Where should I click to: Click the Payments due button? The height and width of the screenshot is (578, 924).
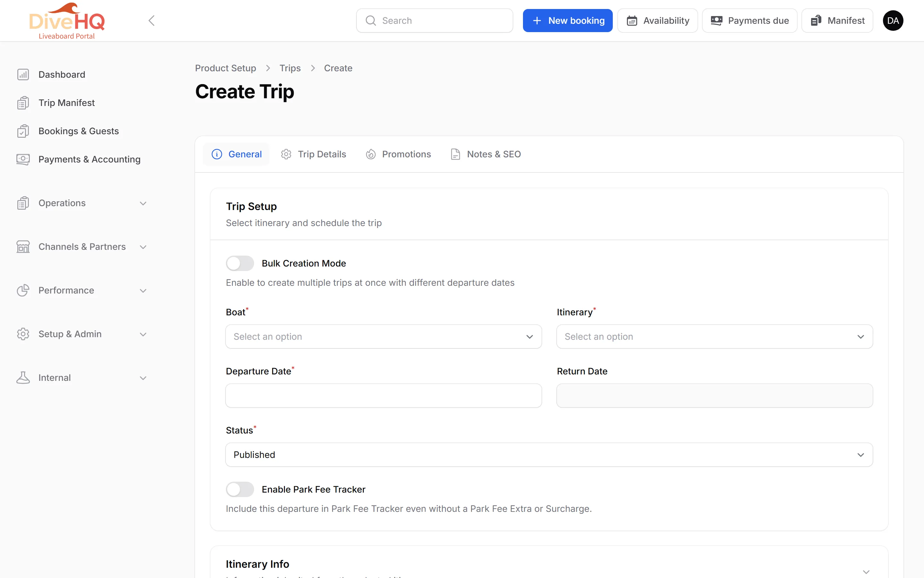click(x=749, y=21)
